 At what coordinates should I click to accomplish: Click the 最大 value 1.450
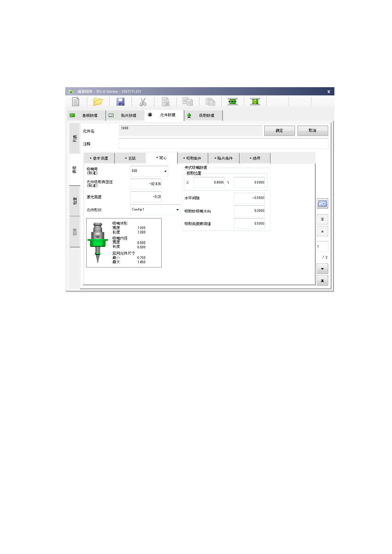click(x=141, y=262)
